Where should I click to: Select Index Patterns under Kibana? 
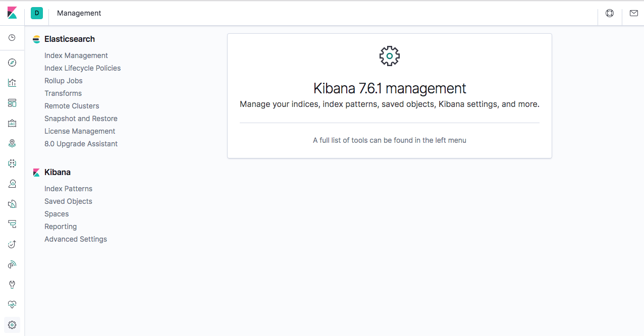coord(69,189)
